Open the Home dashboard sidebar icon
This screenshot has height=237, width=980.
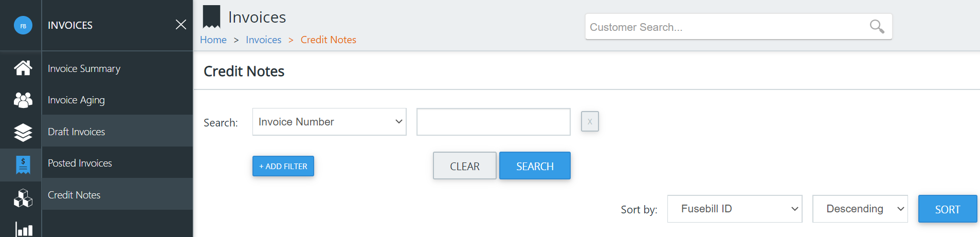click(x=23, y=68)
